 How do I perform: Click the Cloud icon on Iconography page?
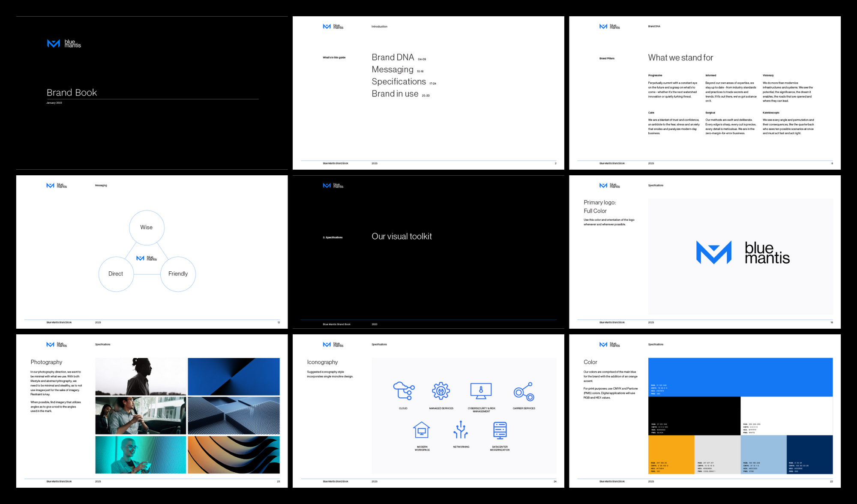(x=404, y=391)
